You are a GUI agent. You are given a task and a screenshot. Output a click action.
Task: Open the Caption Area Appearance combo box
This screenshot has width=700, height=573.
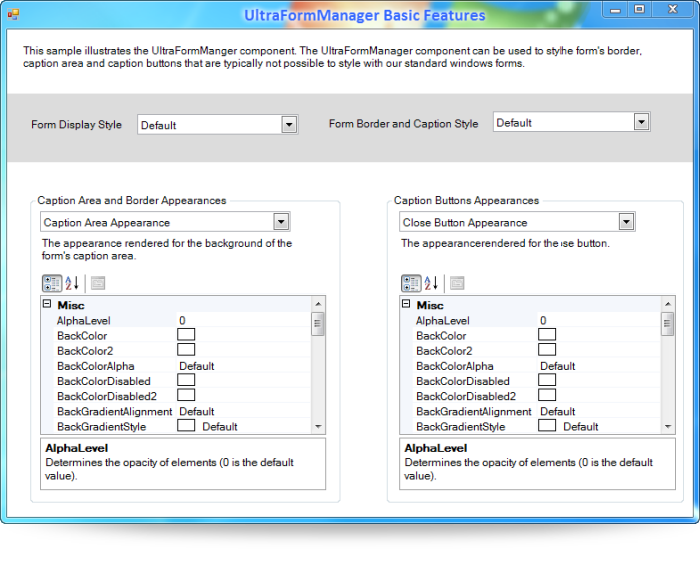pyautogui.click(x=281, y=222)
